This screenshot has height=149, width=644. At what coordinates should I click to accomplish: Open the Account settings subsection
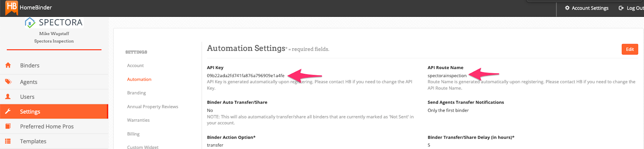(x=135, y=65)
